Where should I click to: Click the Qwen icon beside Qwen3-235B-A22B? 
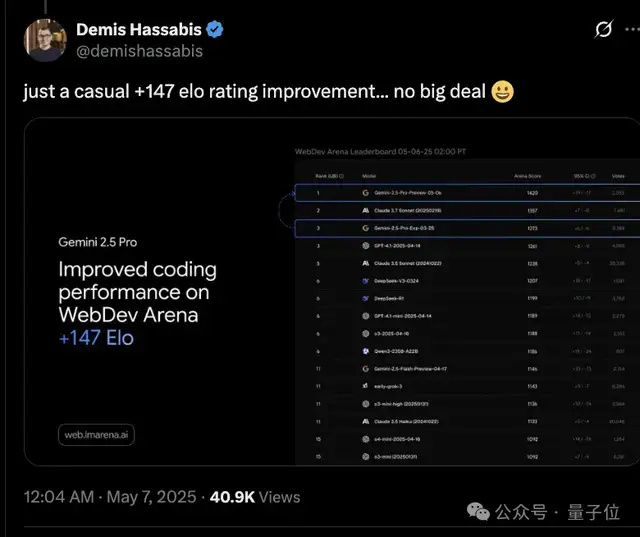[366, 351]
